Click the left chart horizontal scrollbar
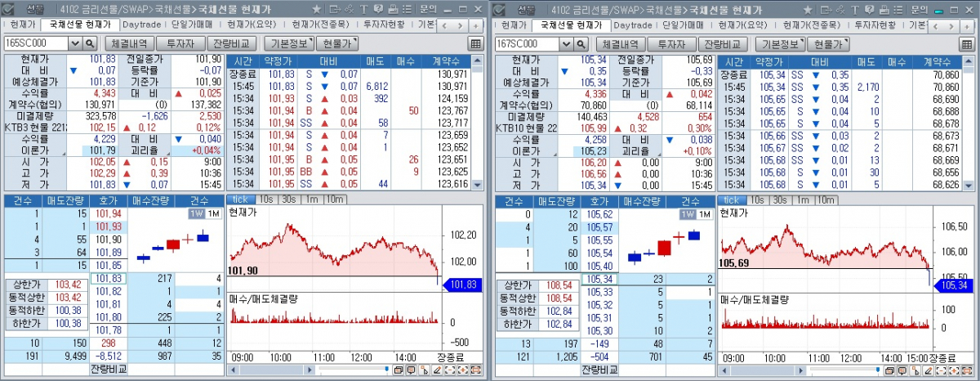Viewport: 980px width, 381px height. tap(272, 370)
